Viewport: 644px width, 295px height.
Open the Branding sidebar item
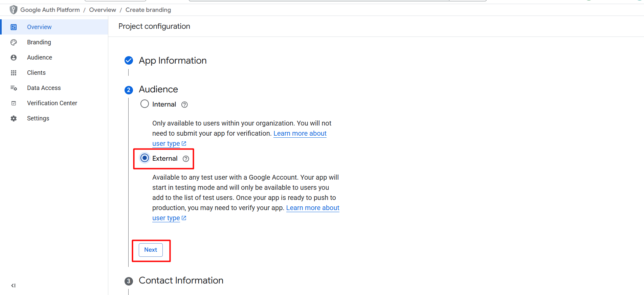pos(54,42)
